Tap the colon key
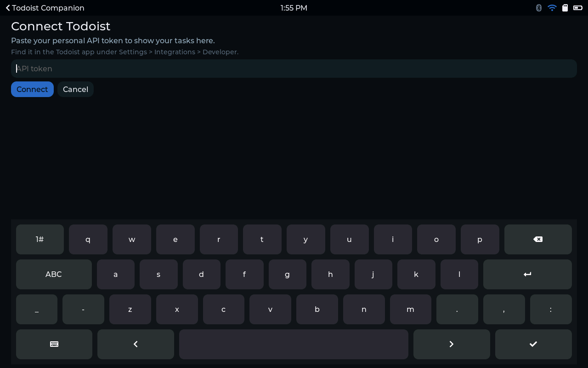The image size is (588, 368). [551, 309]
